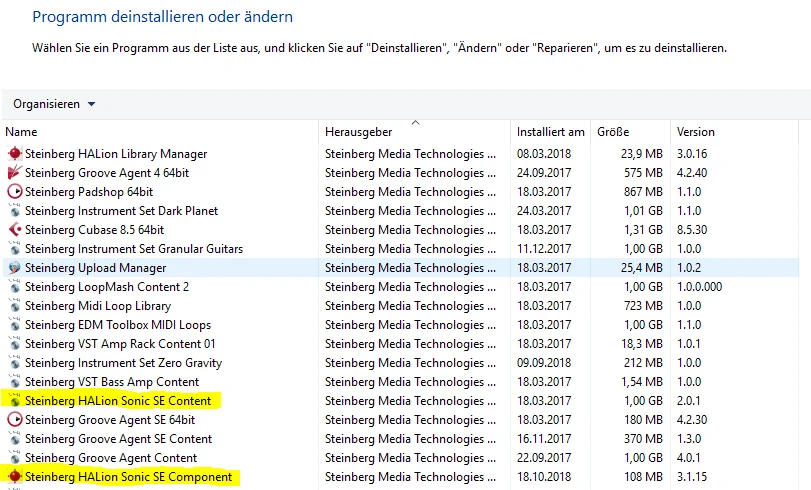This screenshot has width=811, height=490.
Task: Select Steinberg Groove Agent 4 64bit entry
Action: (x=107, y=173)
